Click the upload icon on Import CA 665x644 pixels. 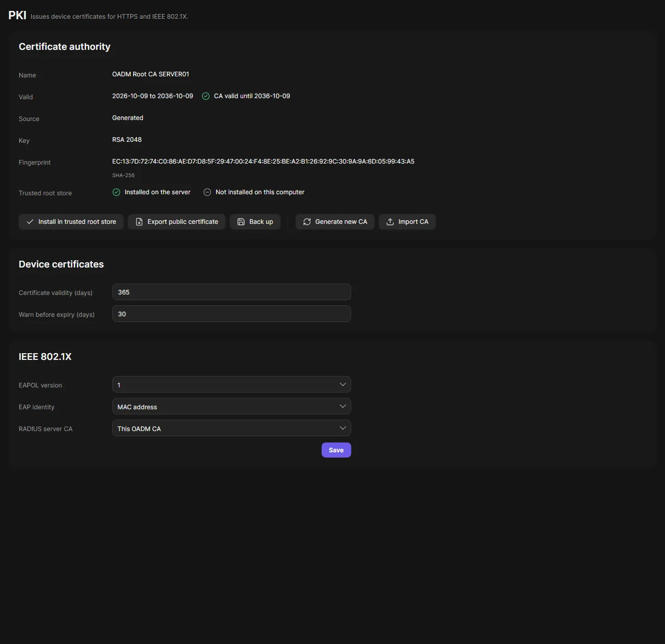pos(390,222)
